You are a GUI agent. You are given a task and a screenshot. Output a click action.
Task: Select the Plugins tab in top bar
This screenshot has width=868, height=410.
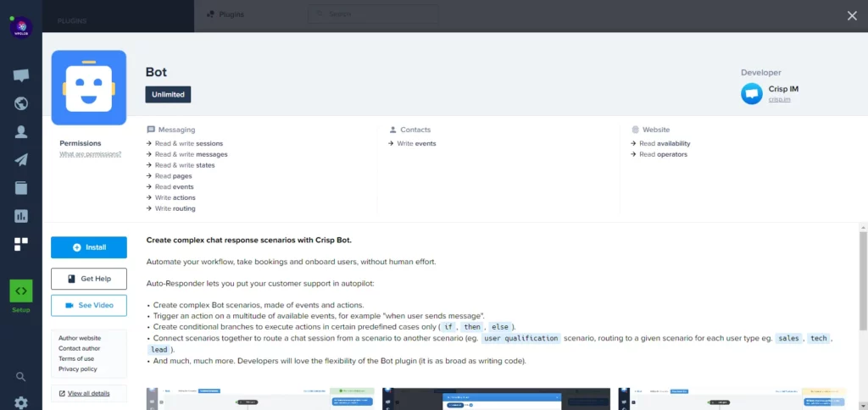click(225, 14)
